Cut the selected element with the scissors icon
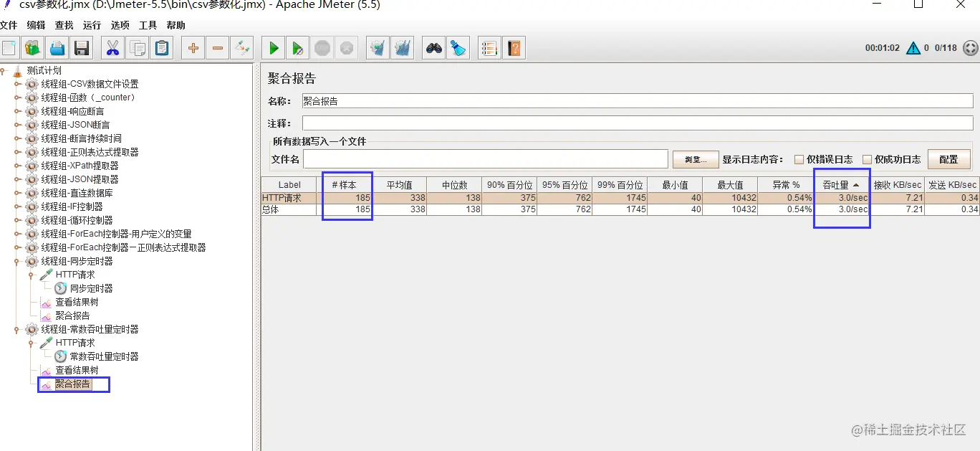Screen dimensions: 980x451 coord(113,48)
